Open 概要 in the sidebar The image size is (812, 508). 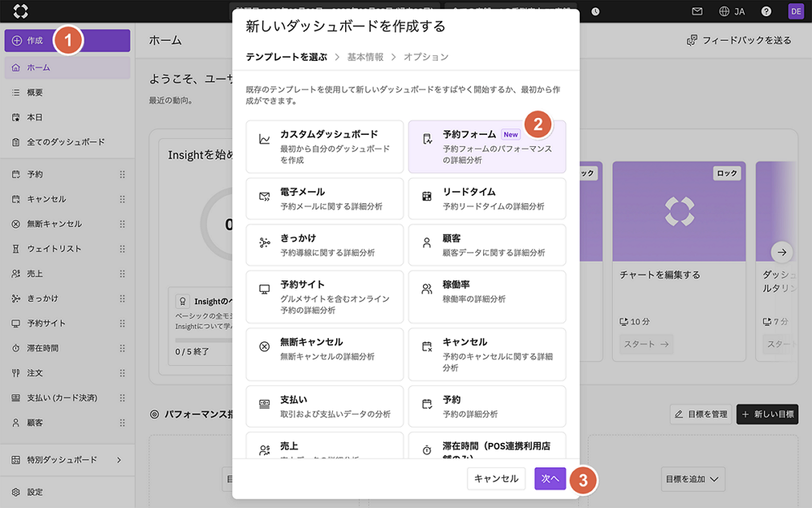click(x=67, y=93)
